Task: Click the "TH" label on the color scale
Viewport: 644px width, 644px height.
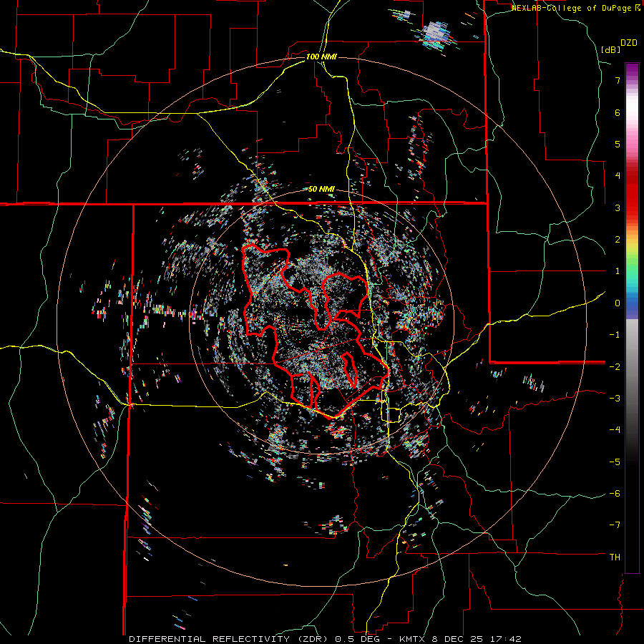Action: [x=615, y=557]
